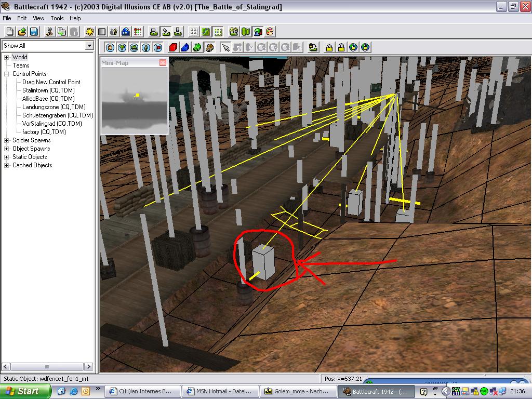532x399 pixels.
Task: Save the map with the floppy disk icon
Action: coord(34,32)
